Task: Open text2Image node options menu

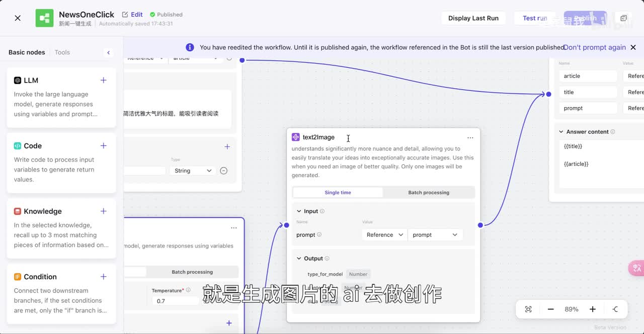Action: 470,138
